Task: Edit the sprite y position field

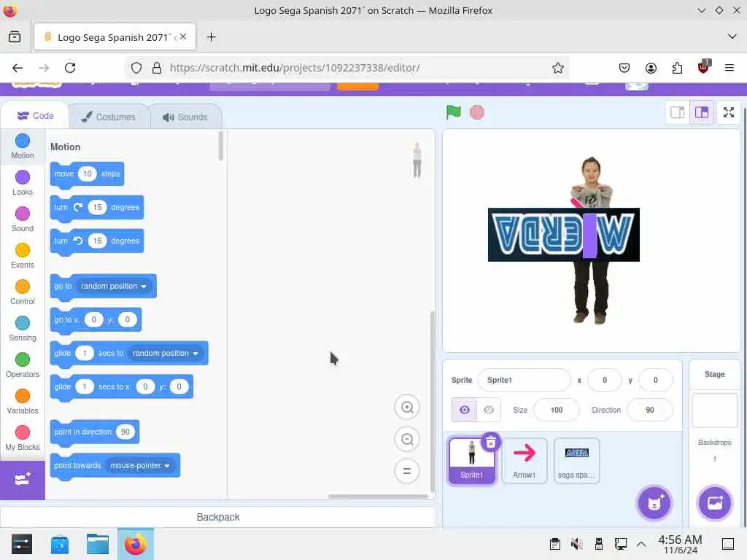Action: [656, 380]
